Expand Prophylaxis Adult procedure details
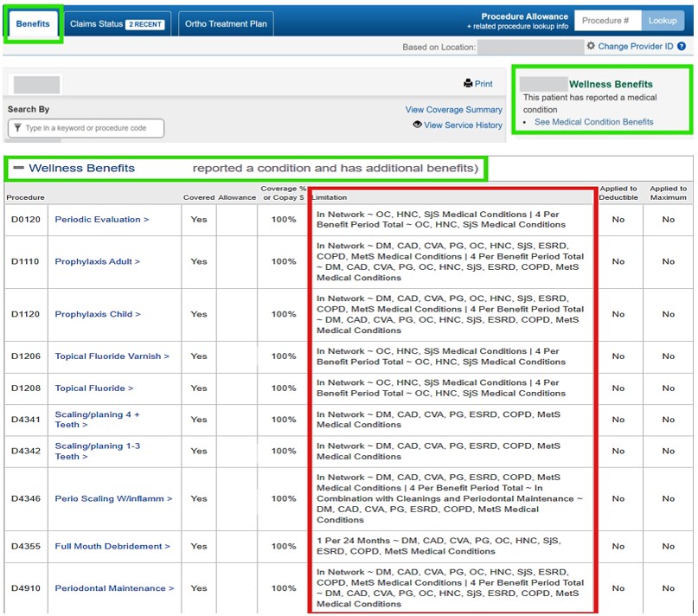This screenshot has height=616, width=698. click(x=97, y=261)
